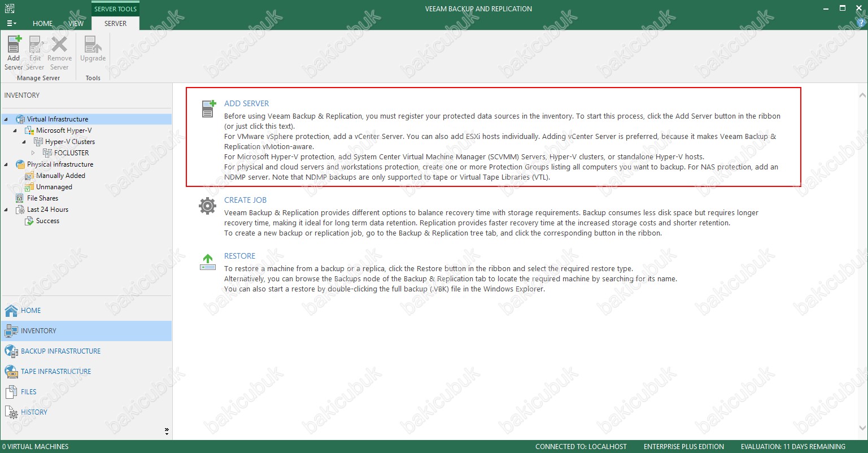Click the RESTORE heading link
868x453 pixels.
[x=239, y=256]
